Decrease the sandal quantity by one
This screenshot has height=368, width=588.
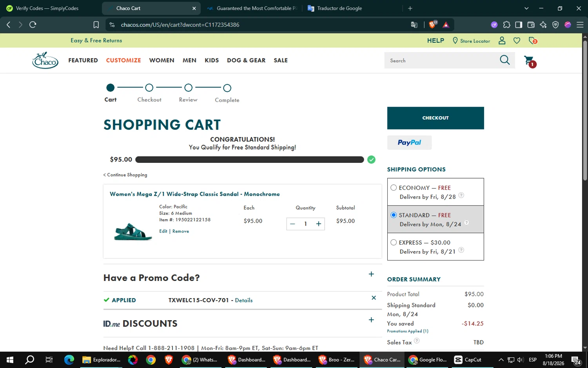pyautogui.click(x=292, y=224)
